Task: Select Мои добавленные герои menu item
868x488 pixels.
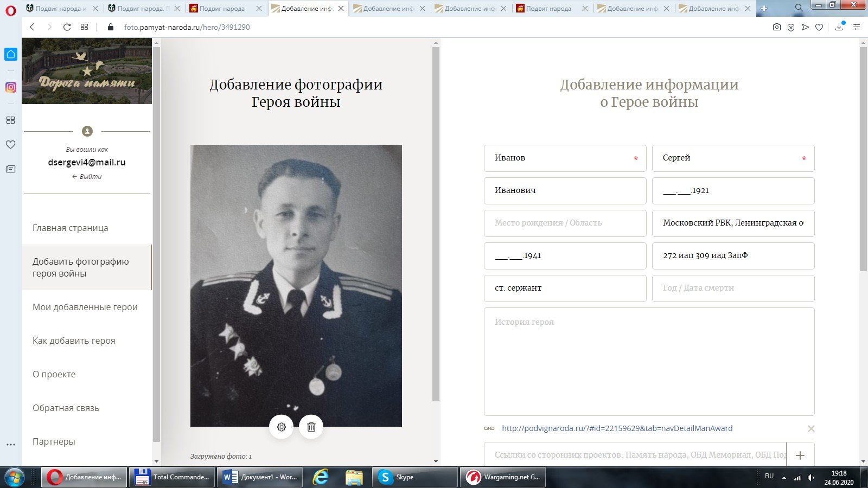Action: tap(85, 307)
